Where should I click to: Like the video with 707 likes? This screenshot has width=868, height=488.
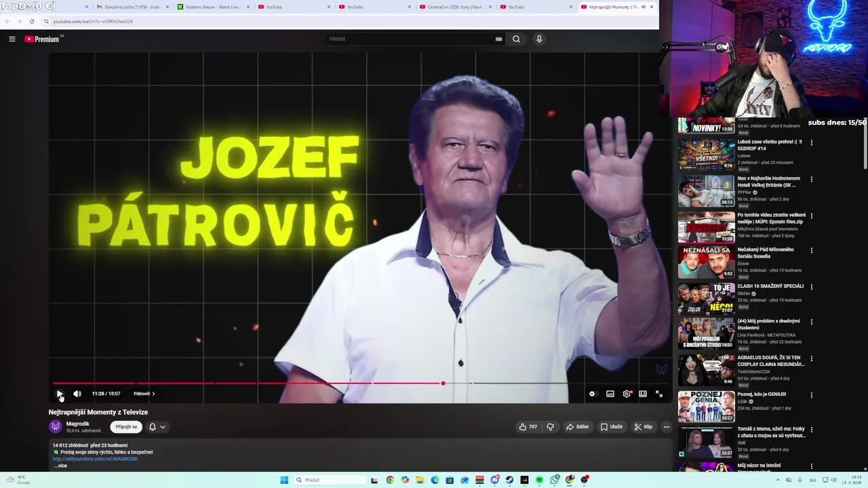pos(528,427)
